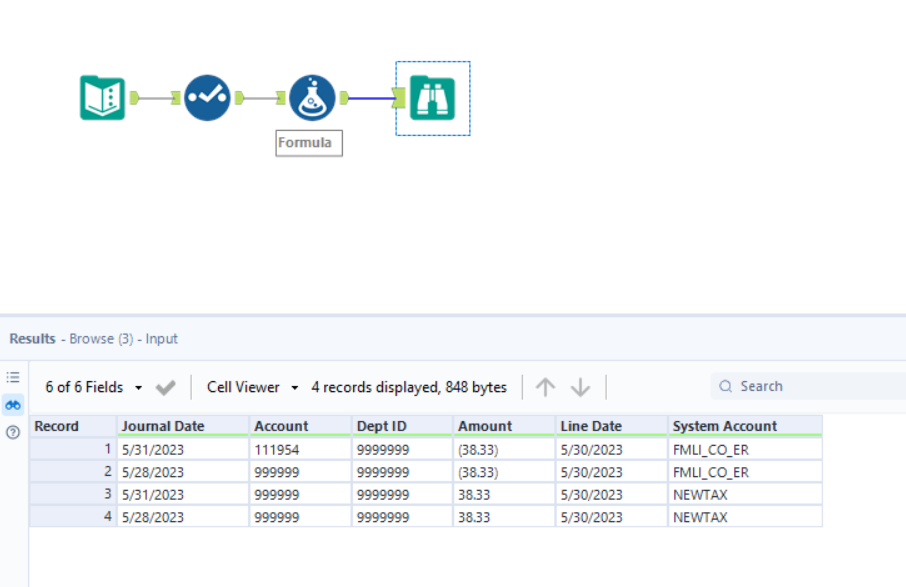Click the blue connection between Formula and Browse
Viewport: 906px width, 587px height.
(370, 97)
